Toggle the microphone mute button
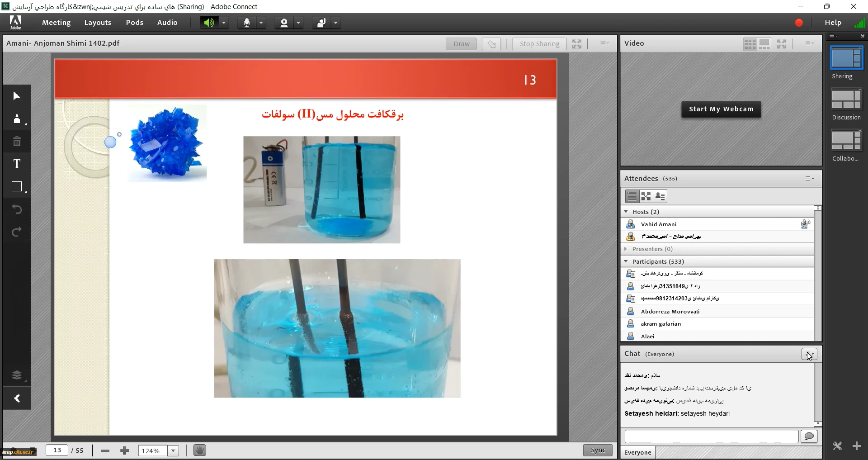868x460 pixels. coord(247,23)
